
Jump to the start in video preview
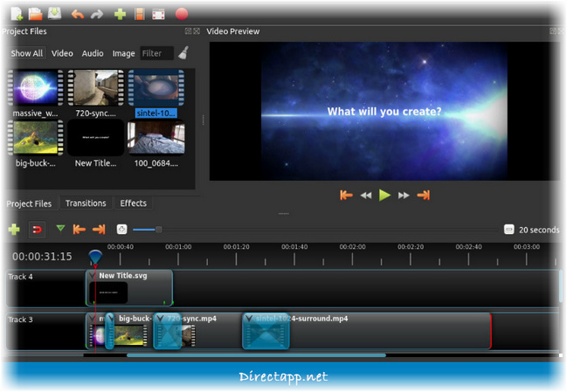coord(346,196)
